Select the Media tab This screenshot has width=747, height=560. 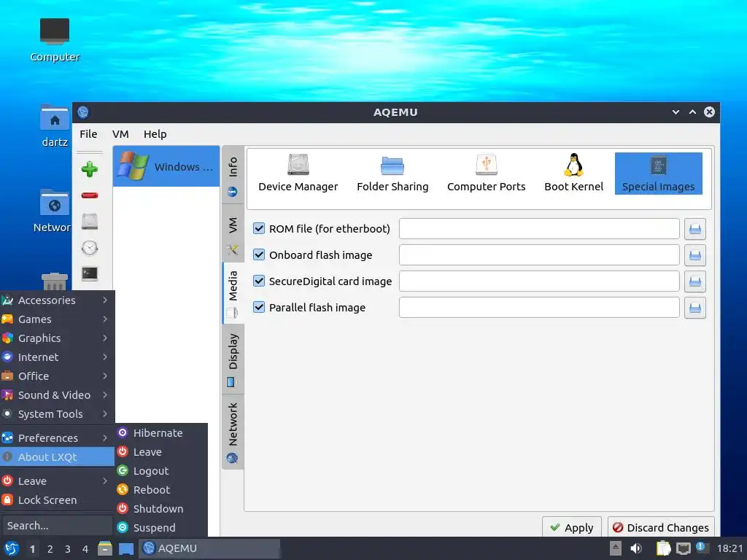[233, 292]
